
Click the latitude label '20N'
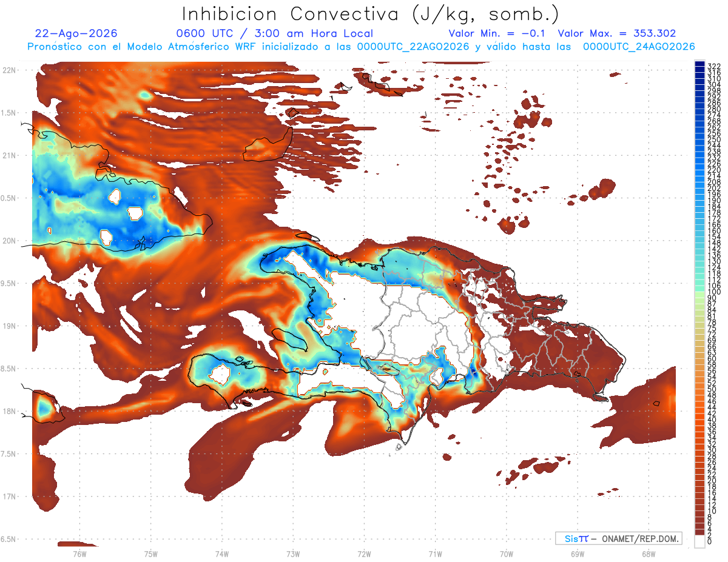(9, 241)
